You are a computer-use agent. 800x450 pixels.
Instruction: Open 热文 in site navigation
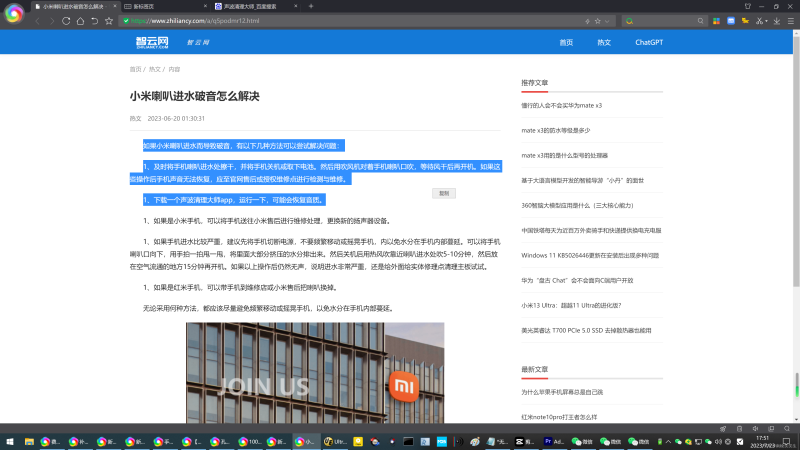click(x=604, y=42)
